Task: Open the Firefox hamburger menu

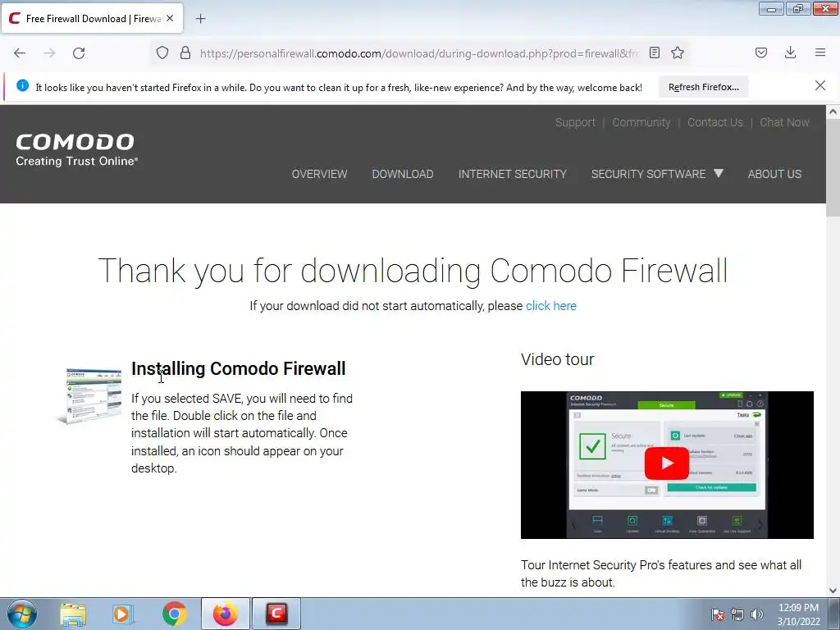Action: coord(820,52)
